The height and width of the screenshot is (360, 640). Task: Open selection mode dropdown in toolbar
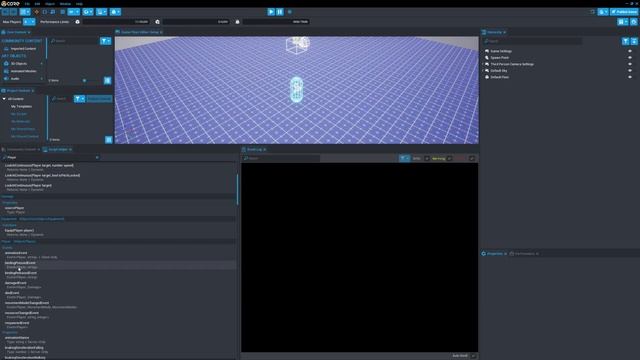[x=25, y=12]
